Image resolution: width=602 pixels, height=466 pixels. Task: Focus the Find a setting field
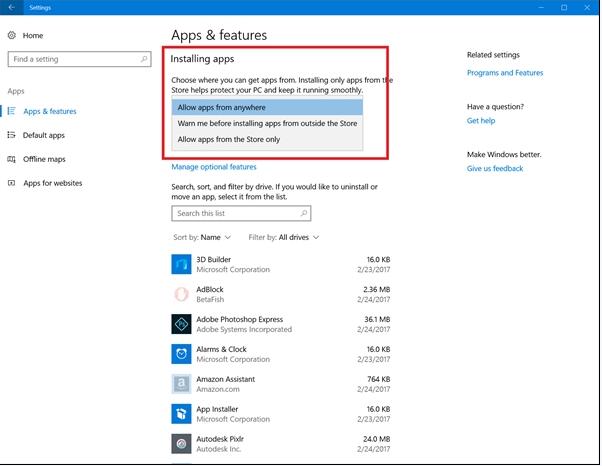(x=79, y=59)
